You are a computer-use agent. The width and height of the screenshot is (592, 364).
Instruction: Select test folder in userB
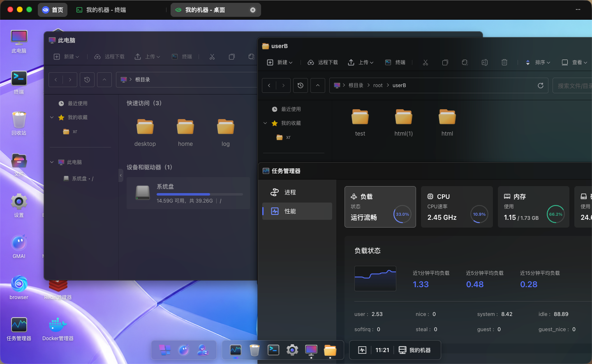[360, 122]
